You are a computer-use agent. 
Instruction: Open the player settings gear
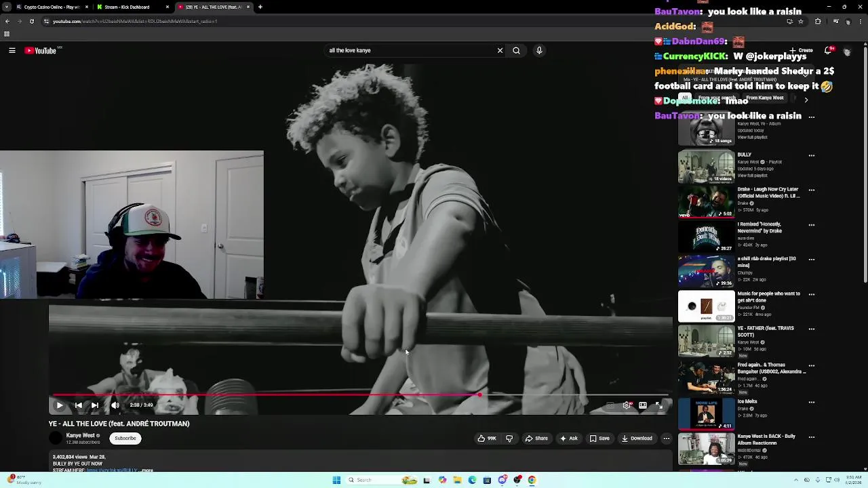pos(627,405)
